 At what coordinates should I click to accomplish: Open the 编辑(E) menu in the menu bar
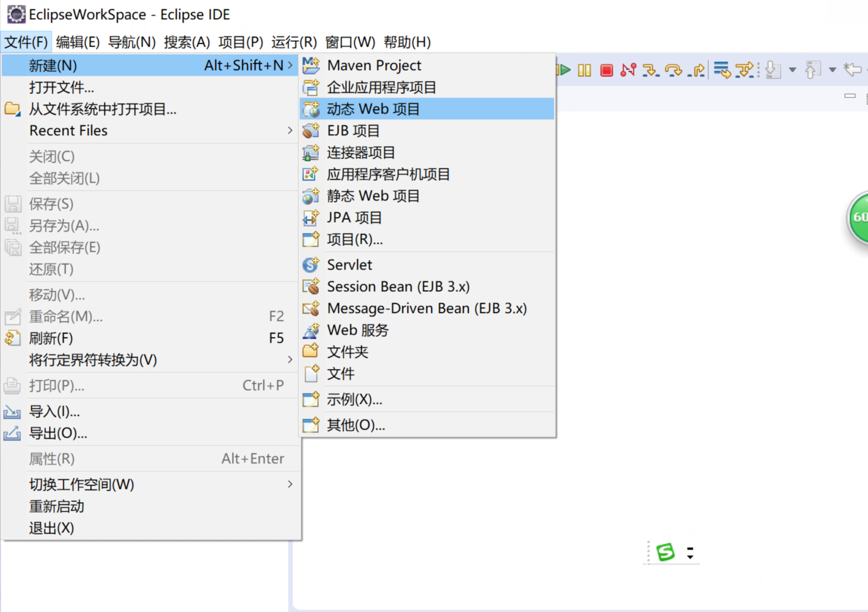coord(77,42)
